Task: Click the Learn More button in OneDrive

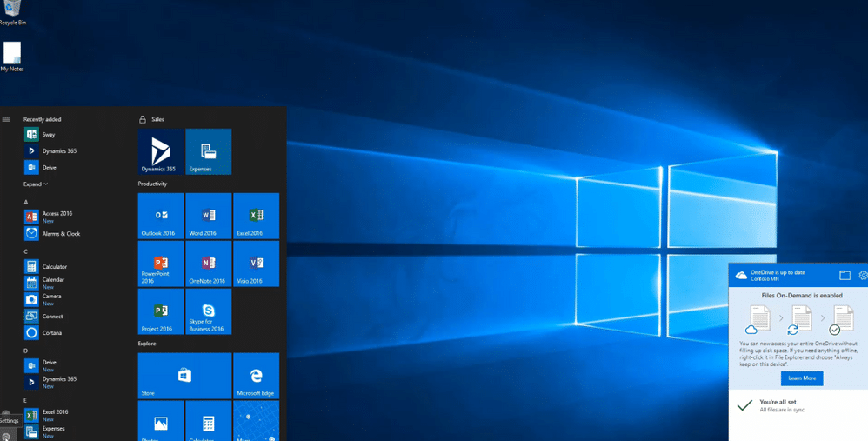Action: [802, 378]
